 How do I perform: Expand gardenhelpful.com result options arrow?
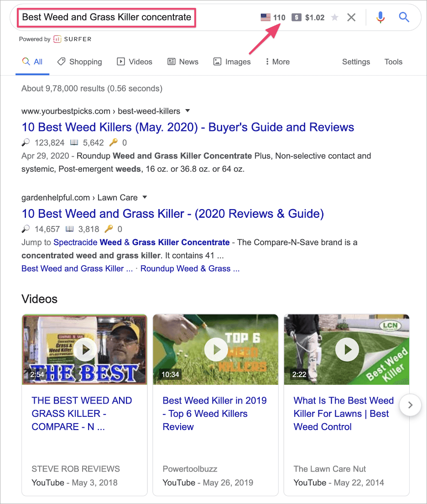click(145, 197)
